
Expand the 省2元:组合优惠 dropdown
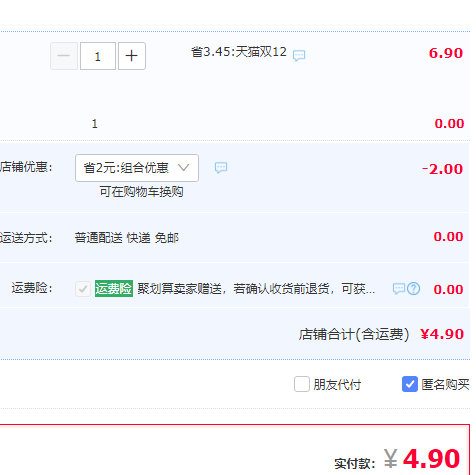137,168
